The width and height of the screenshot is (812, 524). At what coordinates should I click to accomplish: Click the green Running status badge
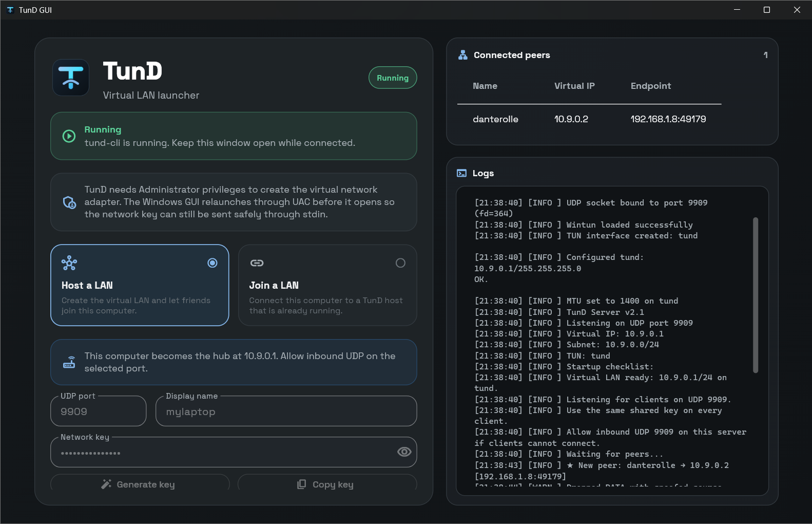pos(393,78)
